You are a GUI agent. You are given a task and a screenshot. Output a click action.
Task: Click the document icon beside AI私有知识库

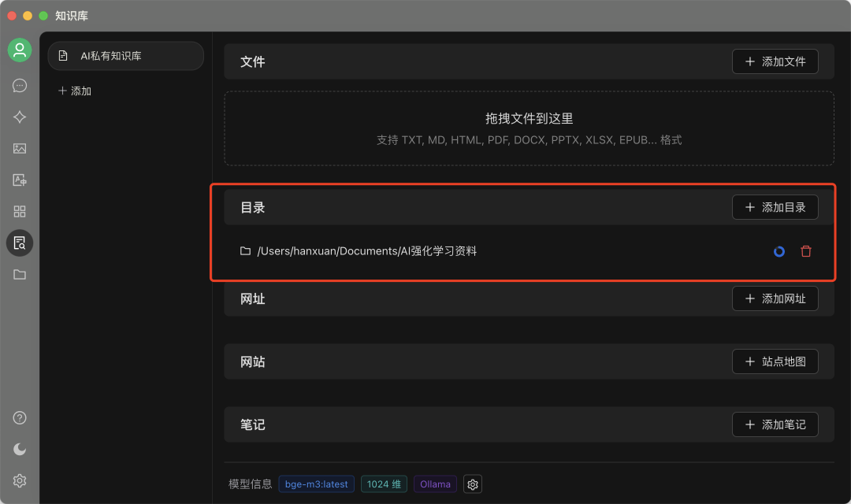pyautogui.click(x=63, y=56)
